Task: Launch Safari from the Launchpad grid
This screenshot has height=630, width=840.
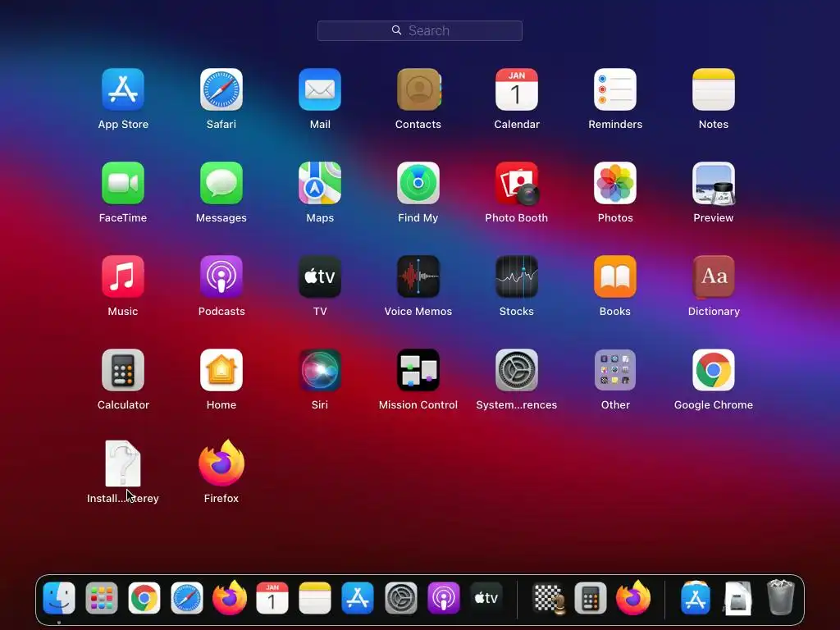Action: pos(221,89)
